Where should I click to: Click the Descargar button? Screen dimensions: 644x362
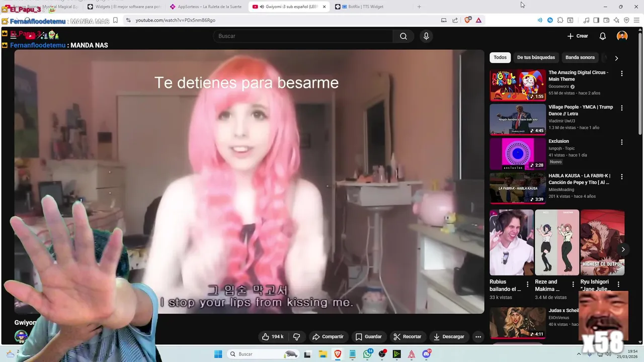(449, 336)
